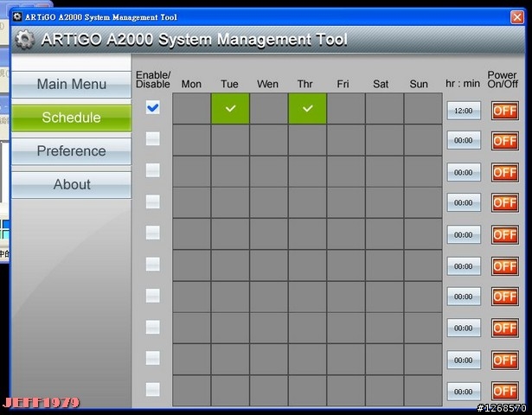Enable the sixth schedule row checkbox
This screenshot has width=532, height=415.
pos(152,264)
